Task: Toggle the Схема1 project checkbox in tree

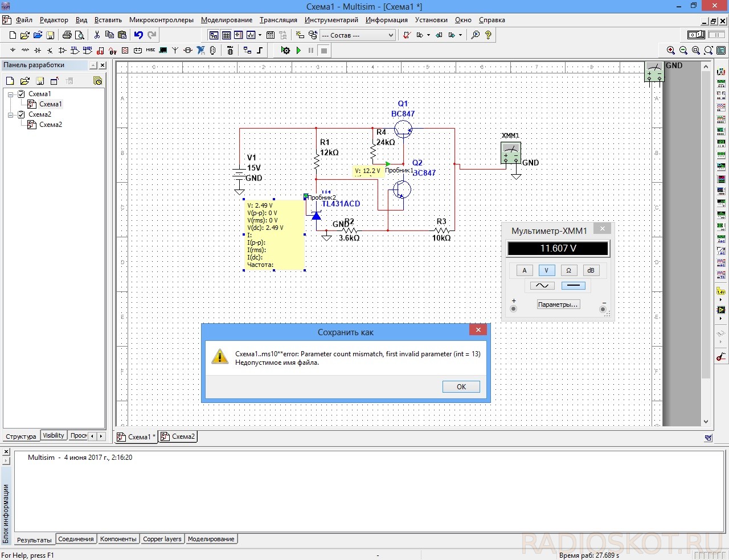Action: point(22,94)
